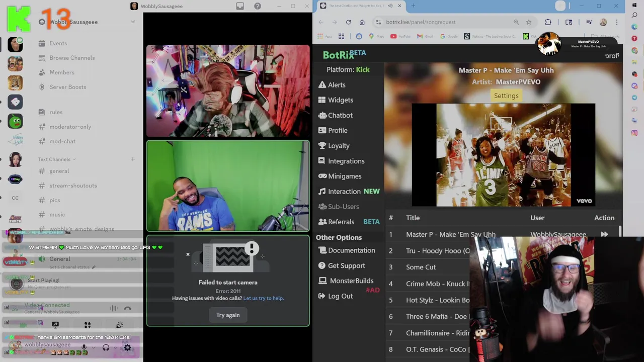Open Integrations in BotRix sidebar

341,161
